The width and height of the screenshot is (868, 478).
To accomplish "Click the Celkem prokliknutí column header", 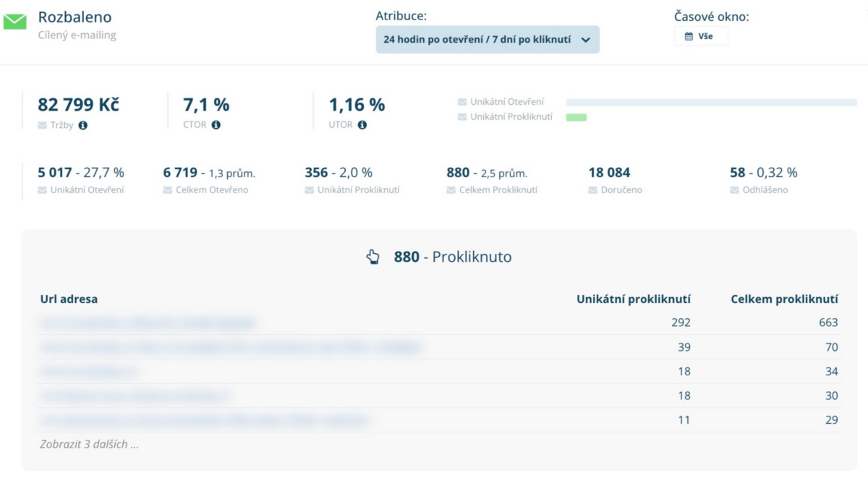I will click(x=784, y=299).
